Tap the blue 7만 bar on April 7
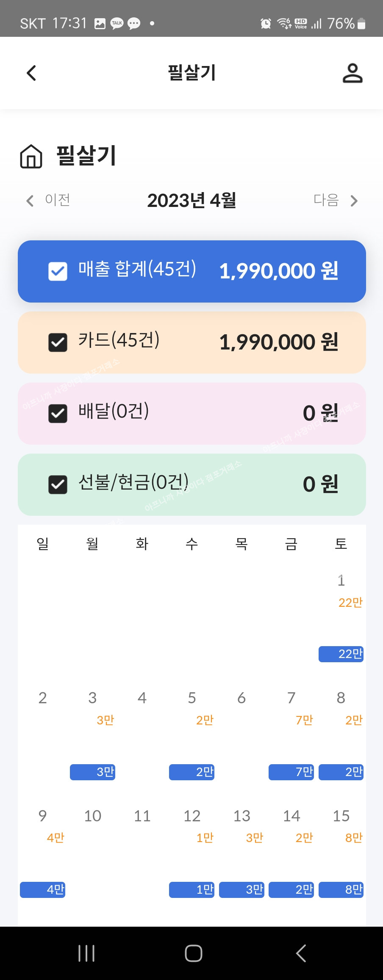Image resolution: width=383 pixels, height=980 pixels. pos(291,772)
